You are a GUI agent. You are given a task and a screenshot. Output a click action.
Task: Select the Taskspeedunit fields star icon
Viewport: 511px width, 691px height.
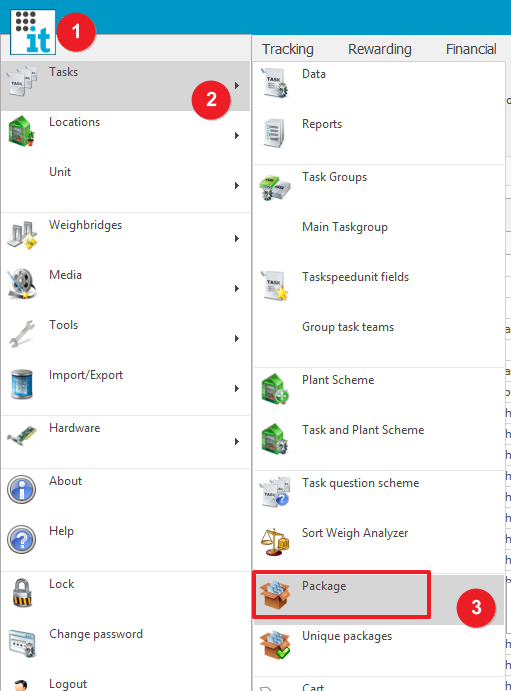(x=275, y=286)
